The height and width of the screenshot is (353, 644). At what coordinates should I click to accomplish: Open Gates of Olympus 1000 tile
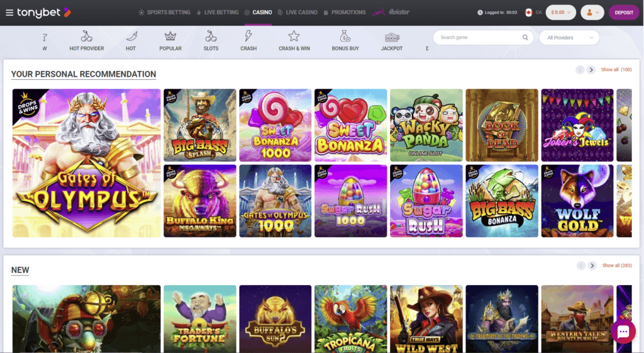coord(275,201)
